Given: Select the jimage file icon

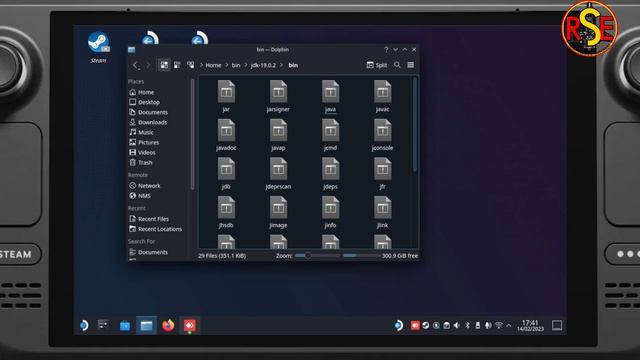Looking at the screenshot, I should click(278, 208).
